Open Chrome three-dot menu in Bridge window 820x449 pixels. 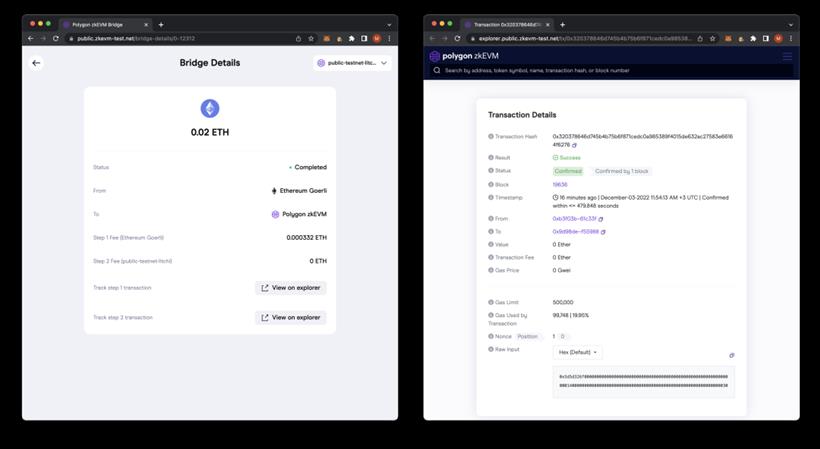tap(389, 39)
